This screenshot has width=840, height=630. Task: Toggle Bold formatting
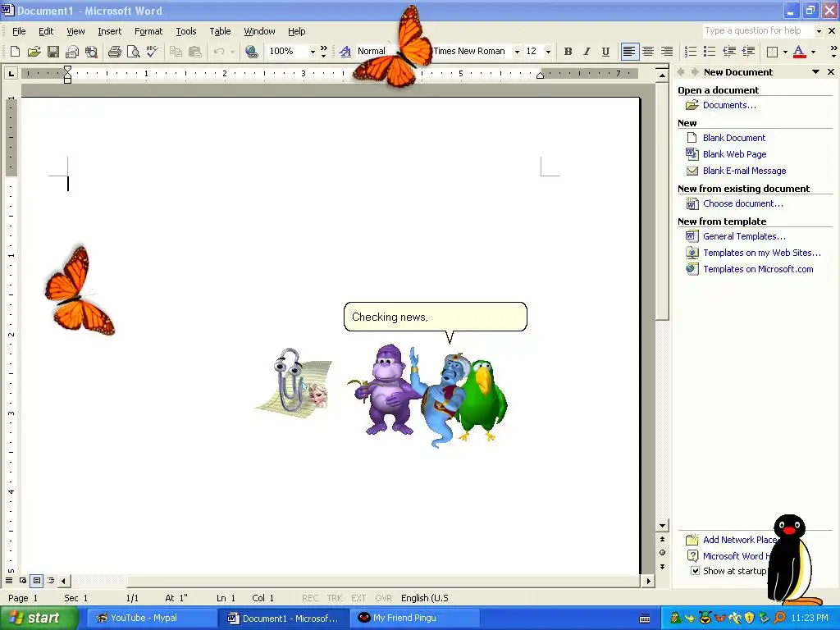coord(568,52)
